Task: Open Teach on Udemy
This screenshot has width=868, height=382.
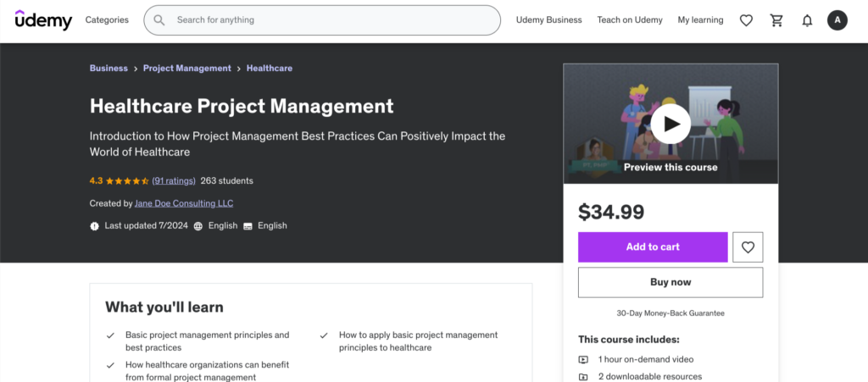Action: [630, 20]
